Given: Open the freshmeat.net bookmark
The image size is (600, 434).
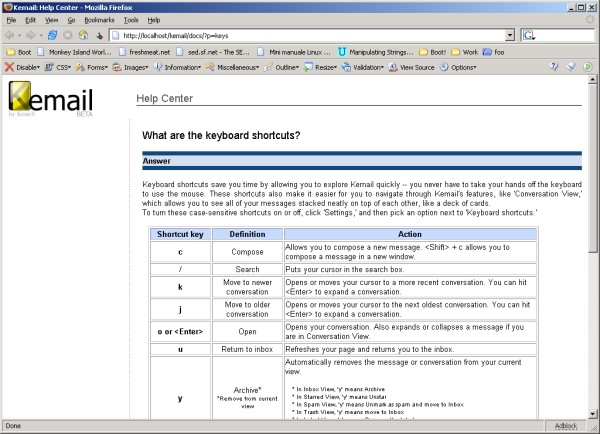Looking at the screenshot, I should 144,52.
